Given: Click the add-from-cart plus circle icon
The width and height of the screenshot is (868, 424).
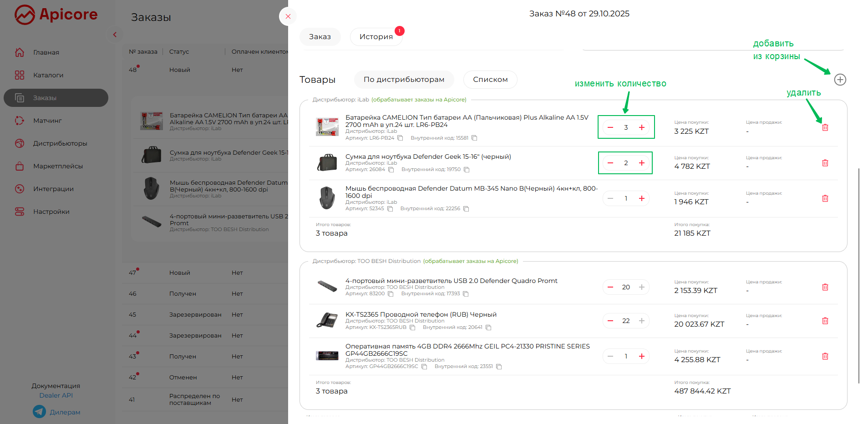Looking at the screenshot, I should (840, 80).
